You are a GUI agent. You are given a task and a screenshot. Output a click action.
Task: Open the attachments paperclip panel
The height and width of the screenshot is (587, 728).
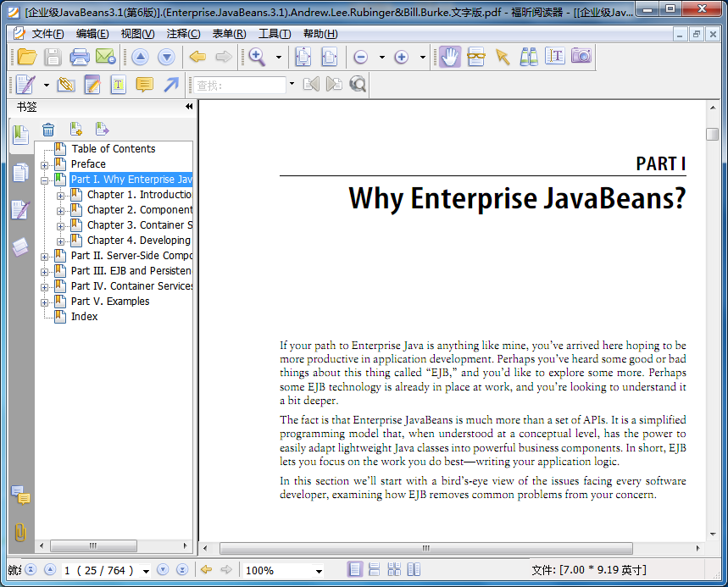[20, 532]
